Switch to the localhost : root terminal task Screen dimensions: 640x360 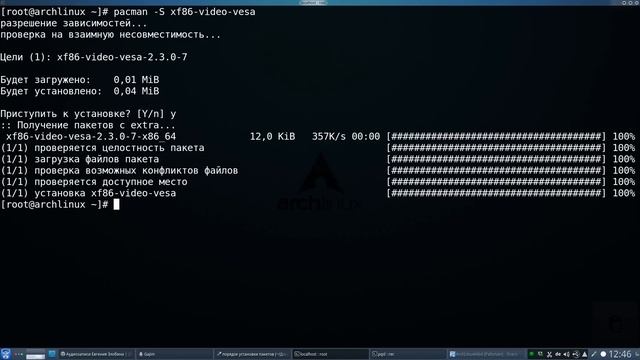[x=331, y=354]
